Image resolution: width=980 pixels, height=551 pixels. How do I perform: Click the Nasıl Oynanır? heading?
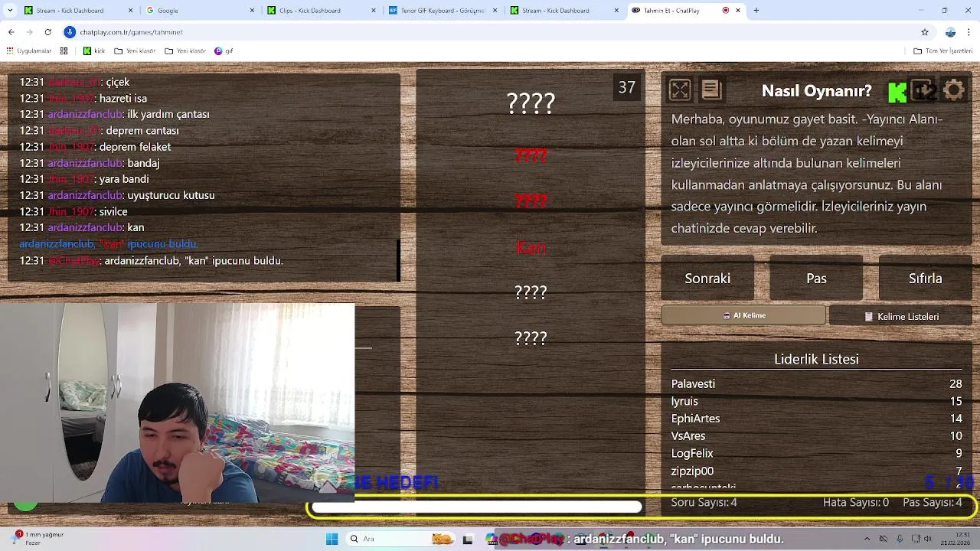pyautogui.click(x=816, y=91)
